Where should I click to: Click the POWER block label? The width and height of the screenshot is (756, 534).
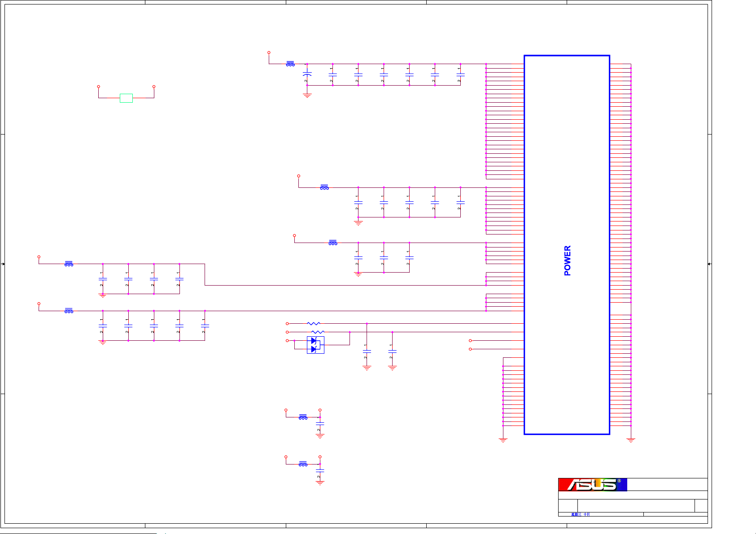click(567, 260)
